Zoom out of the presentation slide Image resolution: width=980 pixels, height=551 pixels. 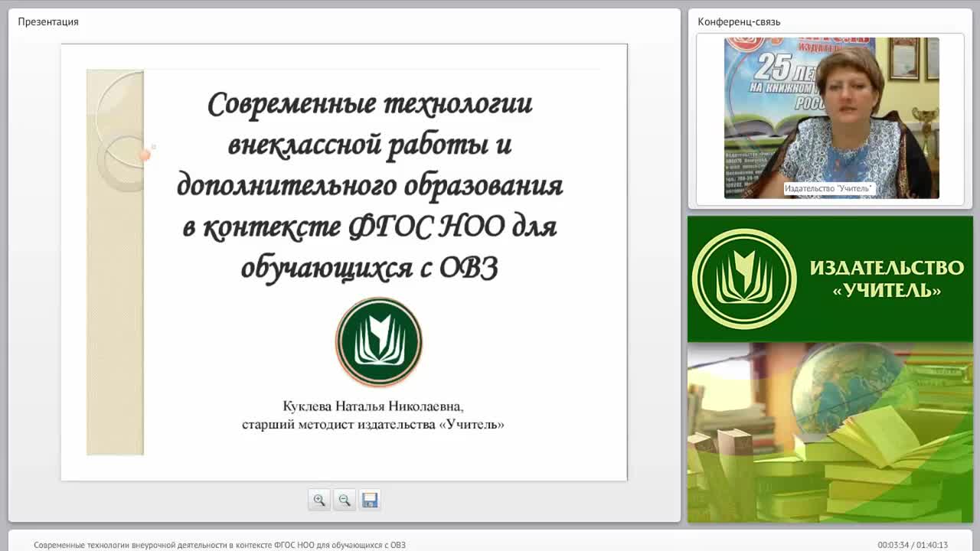[344, 500]
